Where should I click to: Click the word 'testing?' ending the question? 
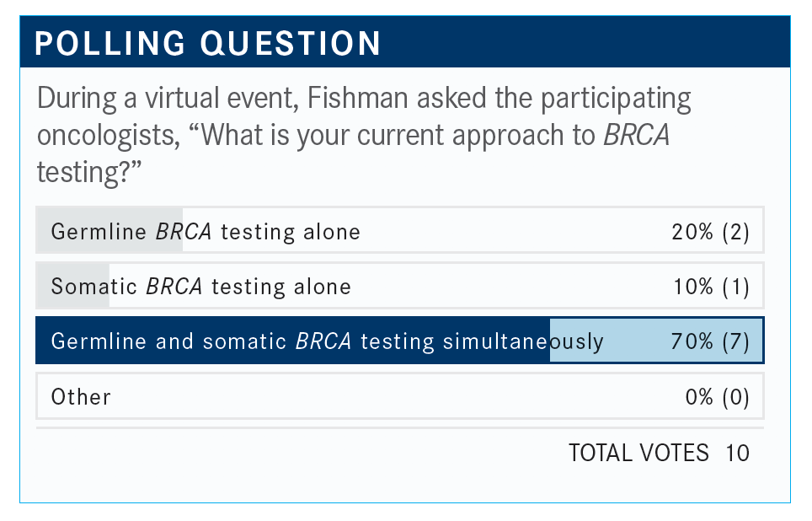point(88,170)
